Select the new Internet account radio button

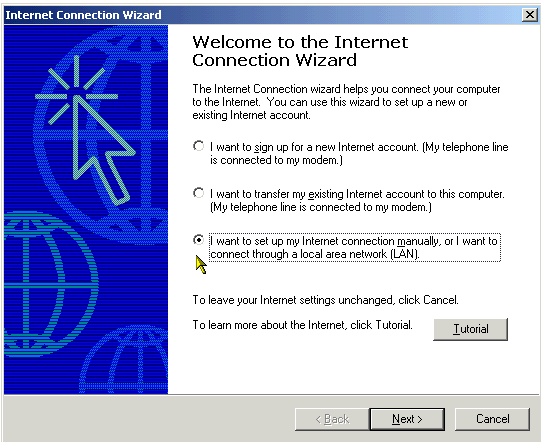coord(198,146)
